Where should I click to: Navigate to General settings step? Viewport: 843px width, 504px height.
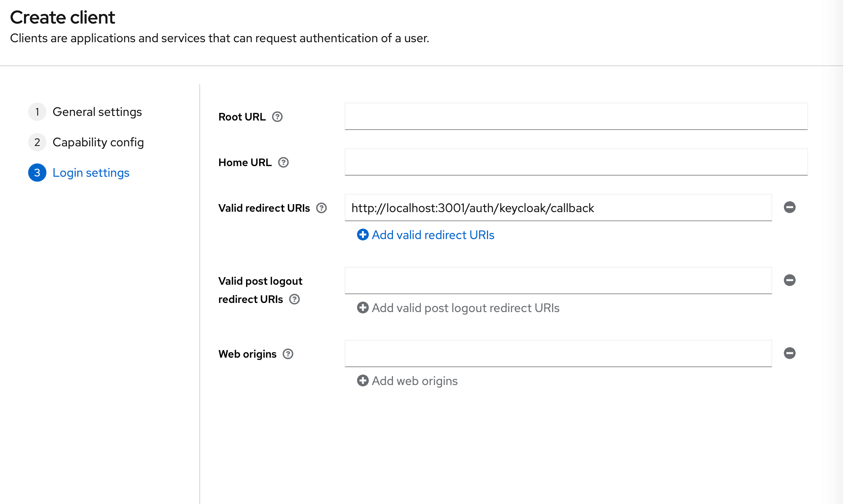[x=97, y=111]
